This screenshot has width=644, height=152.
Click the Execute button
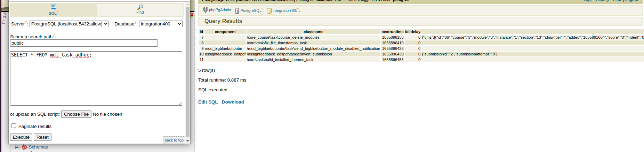(x=21, y=137)
